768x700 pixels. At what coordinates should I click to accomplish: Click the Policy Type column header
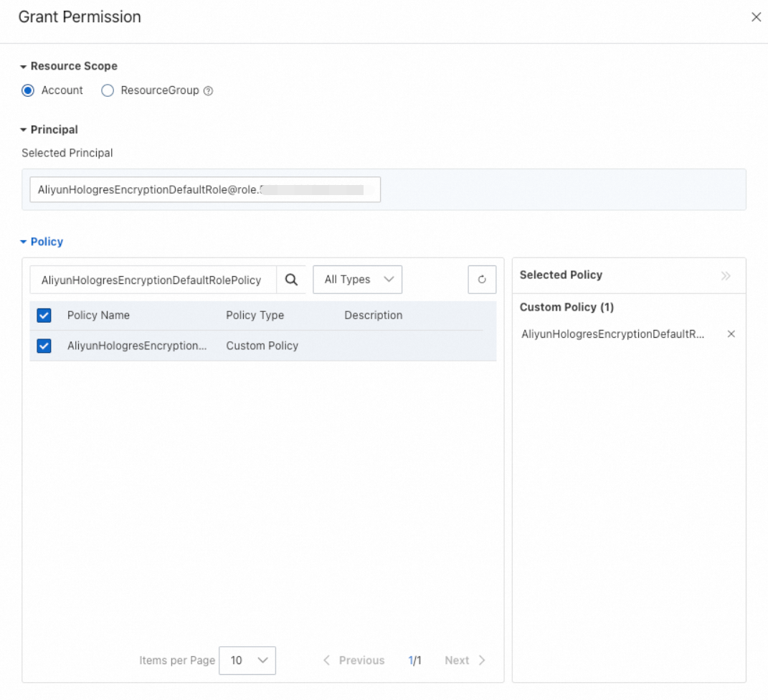coord(255,316)
